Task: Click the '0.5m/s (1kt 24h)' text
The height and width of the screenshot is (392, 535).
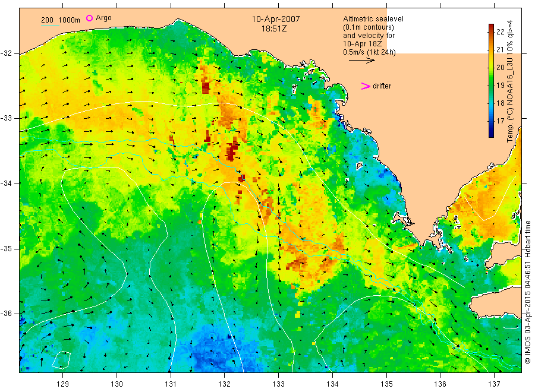Action: [x=370, y=52]
